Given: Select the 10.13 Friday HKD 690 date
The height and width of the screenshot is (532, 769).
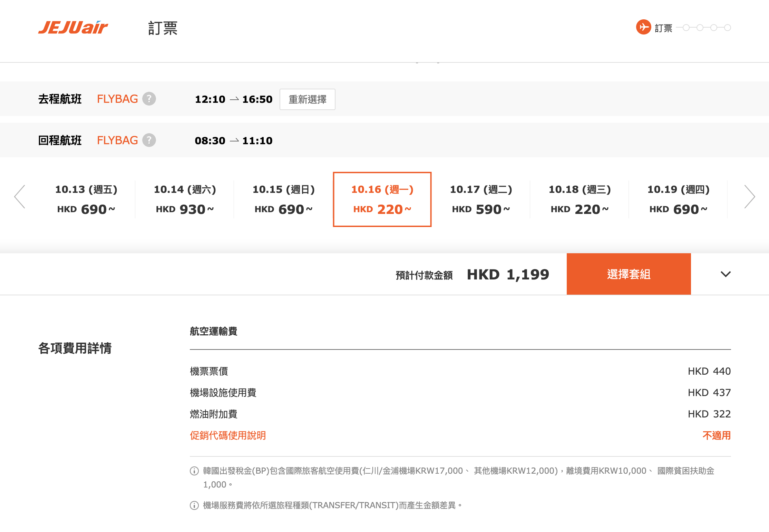Looking at the screenshot, I should (x=86, y=199).
